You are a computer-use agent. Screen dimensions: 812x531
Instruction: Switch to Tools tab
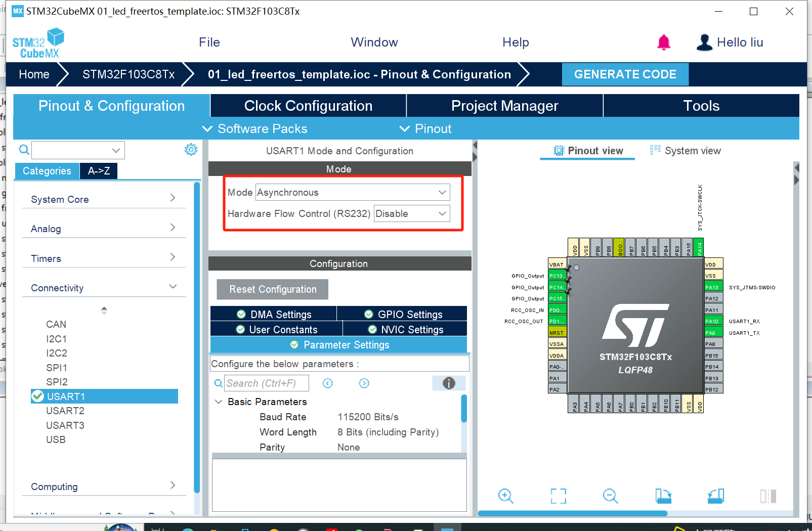click(701, 106)
